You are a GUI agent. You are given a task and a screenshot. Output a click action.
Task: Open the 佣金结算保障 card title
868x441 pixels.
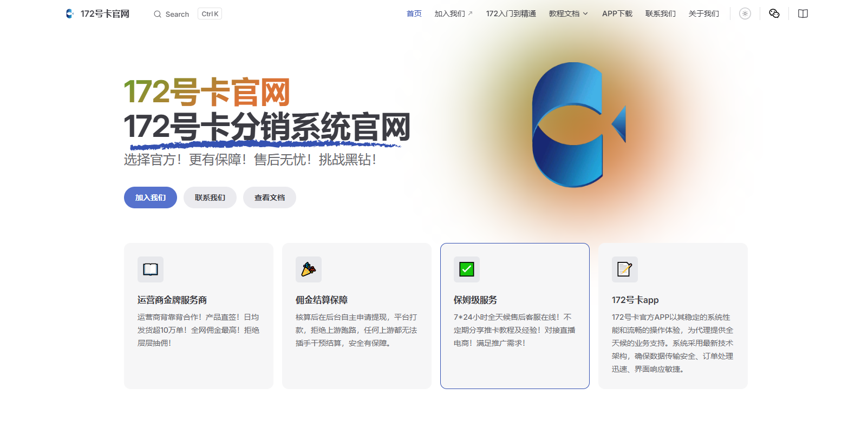(322, 300)
